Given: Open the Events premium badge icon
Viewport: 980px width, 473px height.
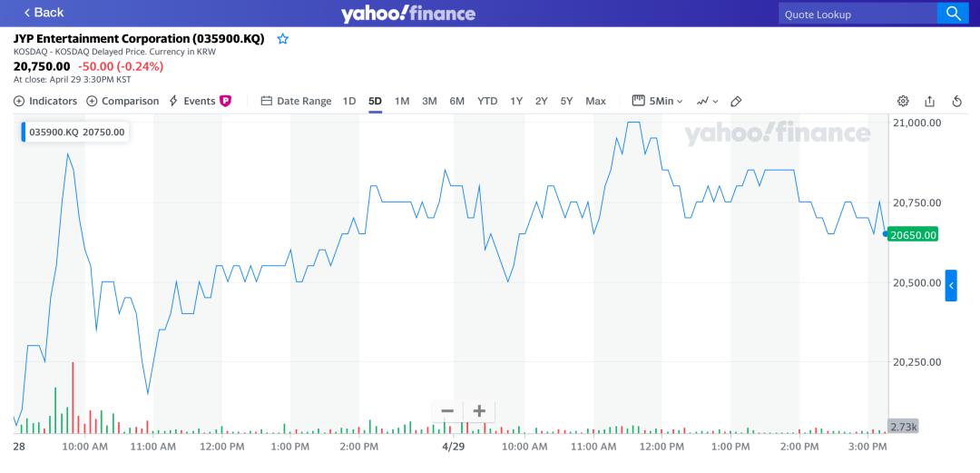Looking at the screenshot, I should [225, 101].
